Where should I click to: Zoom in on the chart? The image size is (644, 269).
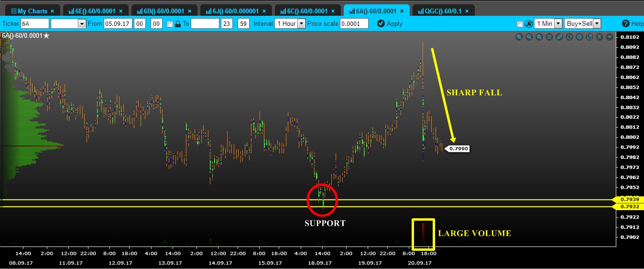[529, 37]
